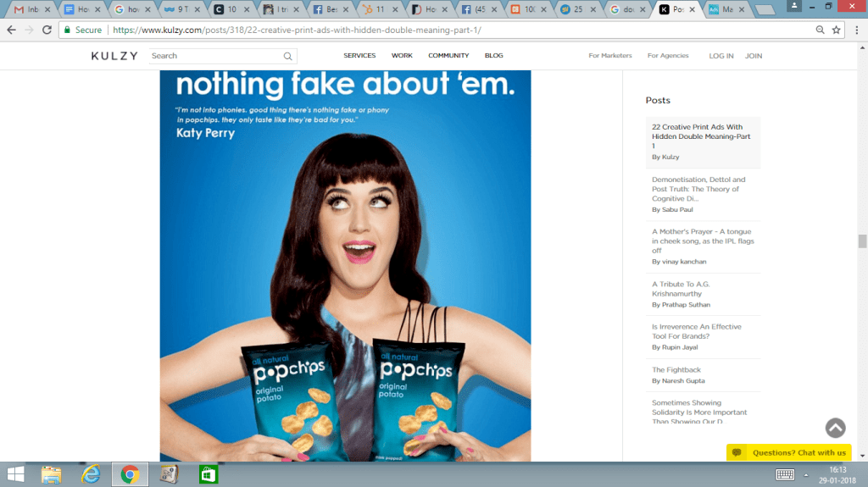Image resolution: width=868 pixels, height=487 pixels.
Task: Click the scrollbar down arrow
Action: [x=862, y=456]
